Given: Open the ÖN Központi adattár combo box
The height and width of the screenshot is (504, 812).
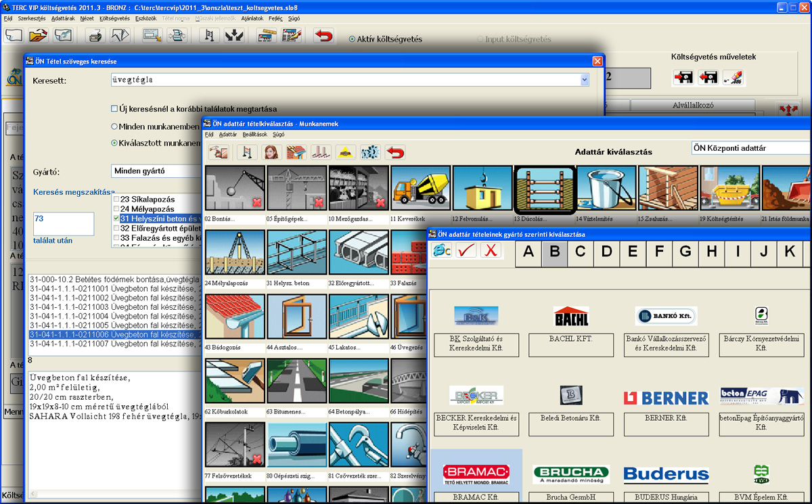Looking at the screenshot, I should coord(750,148).
